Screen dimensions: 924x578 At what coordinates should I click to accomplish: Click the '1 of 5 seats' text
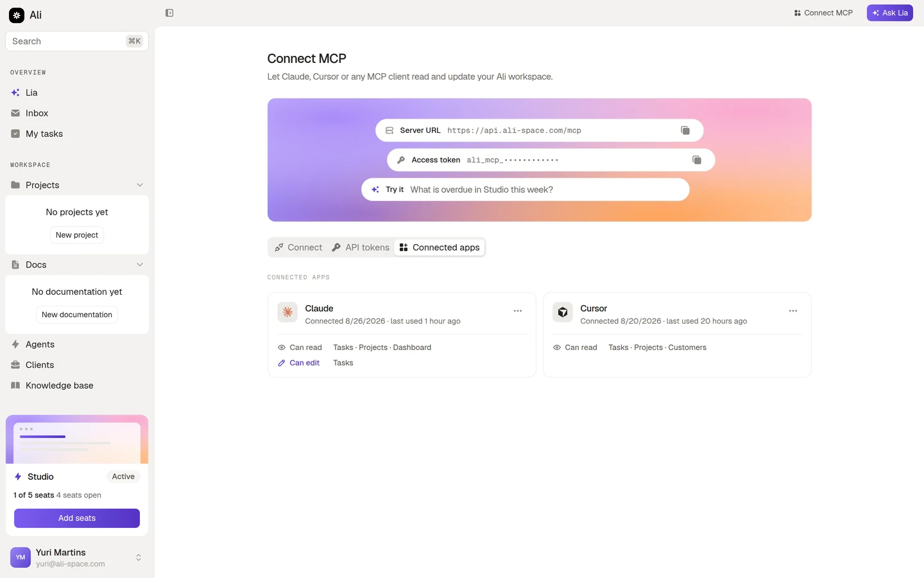[x=34, y=495]
